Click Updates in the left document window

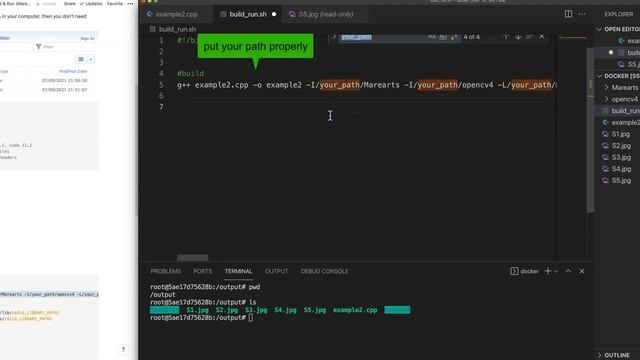(91, 4)
